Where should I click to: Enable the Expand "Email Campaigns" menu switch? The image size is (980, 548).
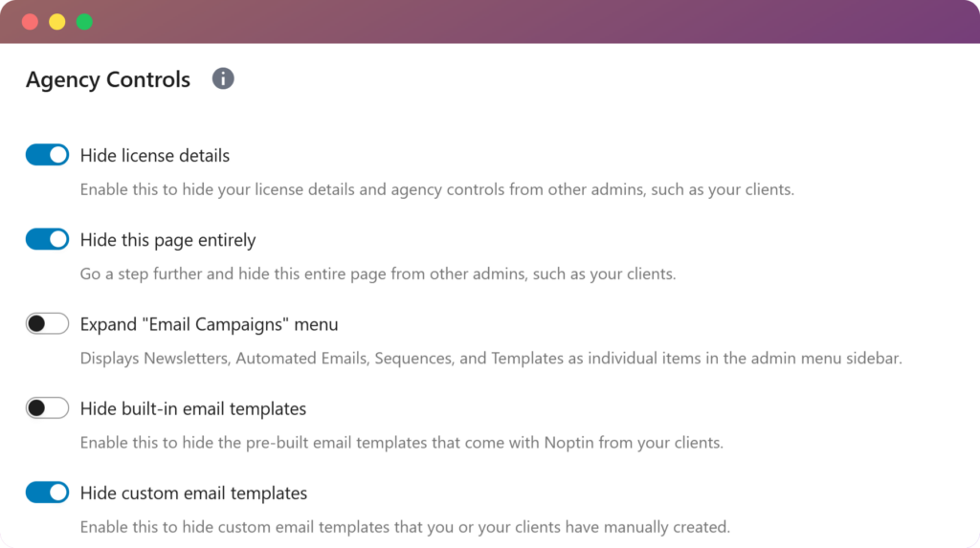tap(47, 324)
